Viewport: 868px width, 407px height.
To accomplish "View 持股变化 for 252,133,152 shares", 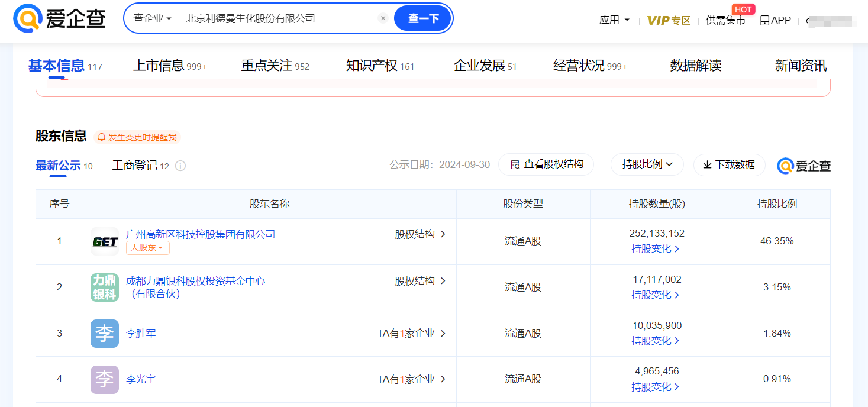I will click(656, 249).
